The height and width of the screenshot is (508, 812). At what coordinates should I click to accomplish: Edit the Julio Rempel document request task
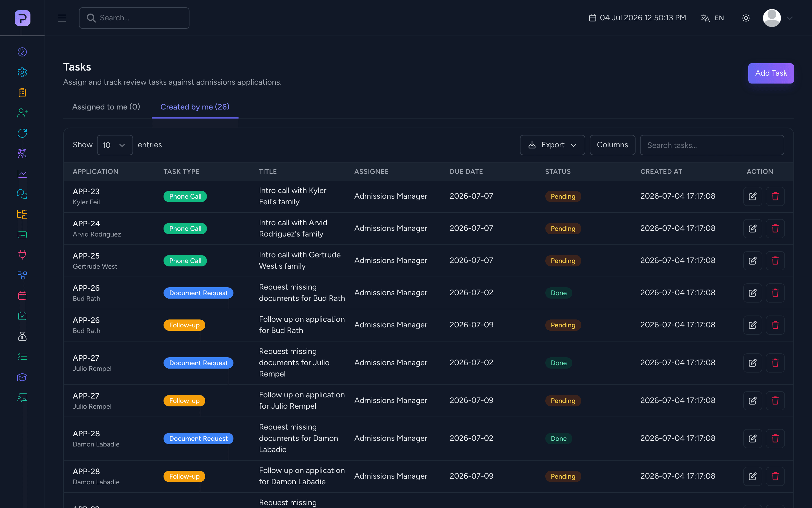[752, 363]
